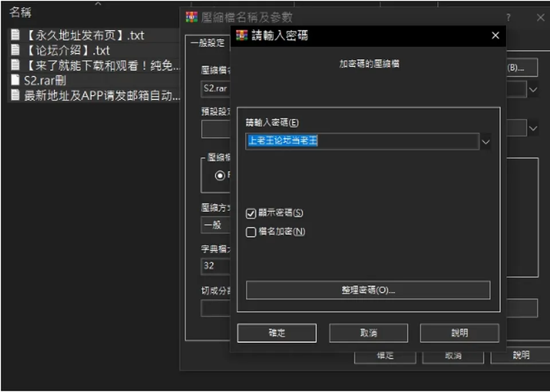
Task: Expand the password history dropdown arrow
Action: point(485,142)
